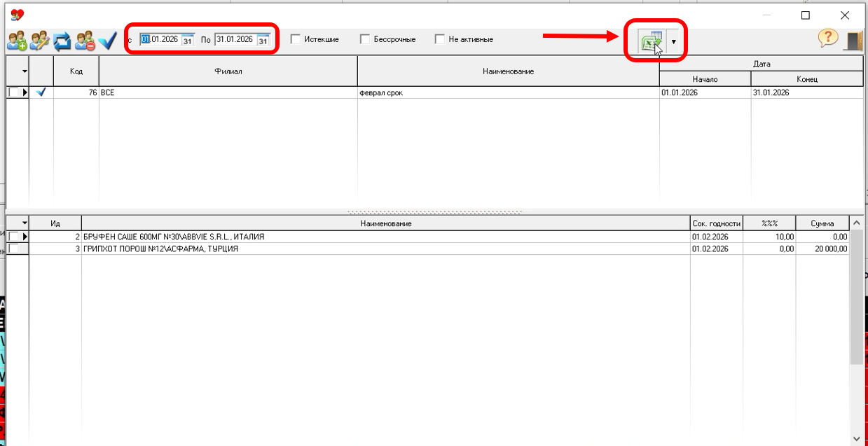Open the dropdown arrow next to Excel export
This screenshot has width=868, height=446.
pos(674,42)
